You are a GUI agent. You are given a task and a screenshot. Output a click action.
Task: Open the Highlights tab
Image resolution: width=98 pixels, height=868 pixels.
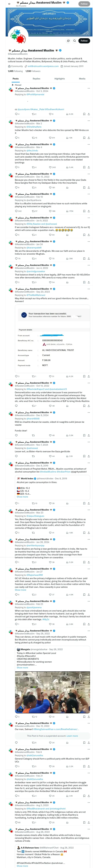pos(60,79)
